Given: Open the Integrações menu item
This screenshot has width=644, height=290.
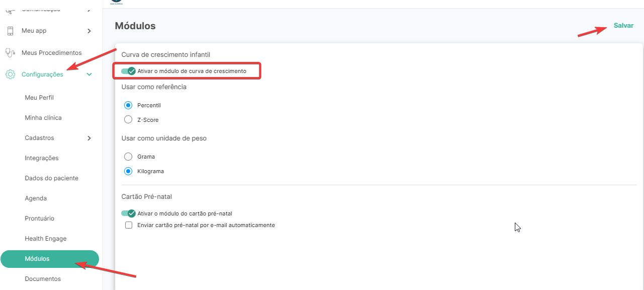Looking at the screenshot, I should point(42,158).
